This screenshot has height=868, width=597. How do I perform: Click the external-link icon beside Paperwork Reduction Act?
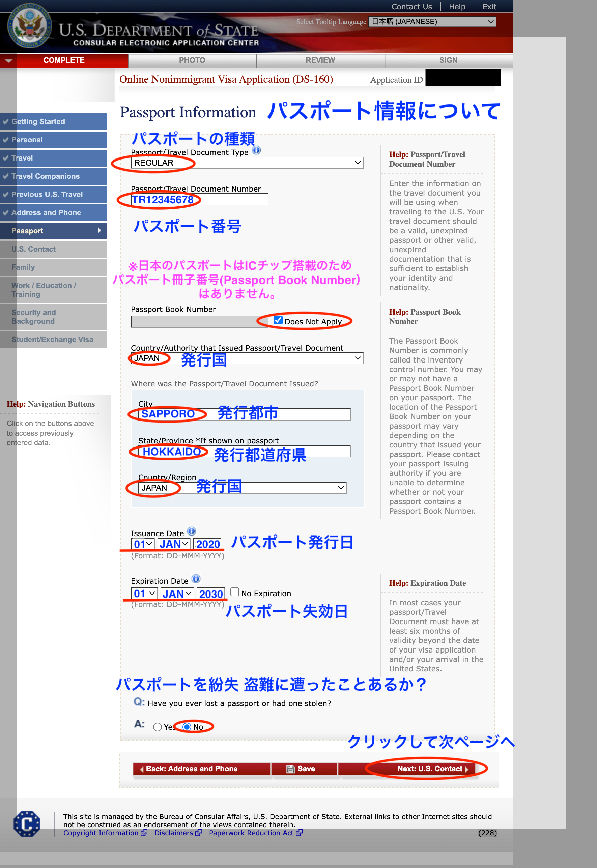click(299, 833)
